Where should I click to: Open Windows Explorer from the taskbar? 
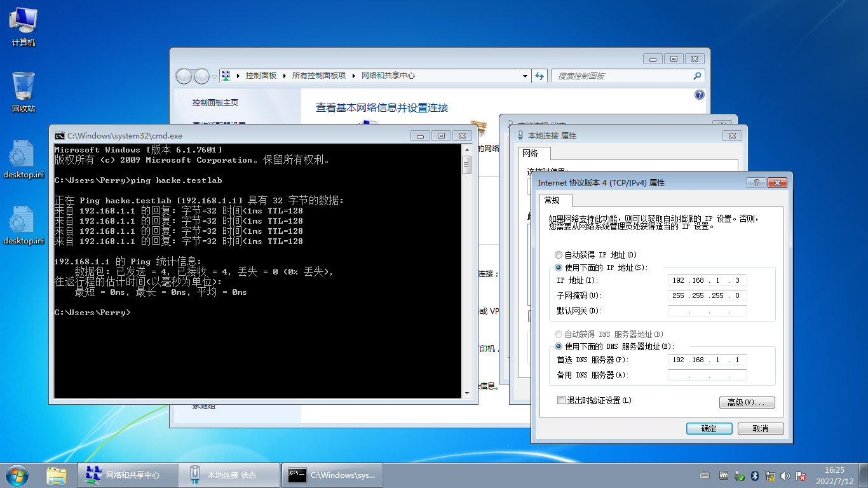tap(57, 475)
